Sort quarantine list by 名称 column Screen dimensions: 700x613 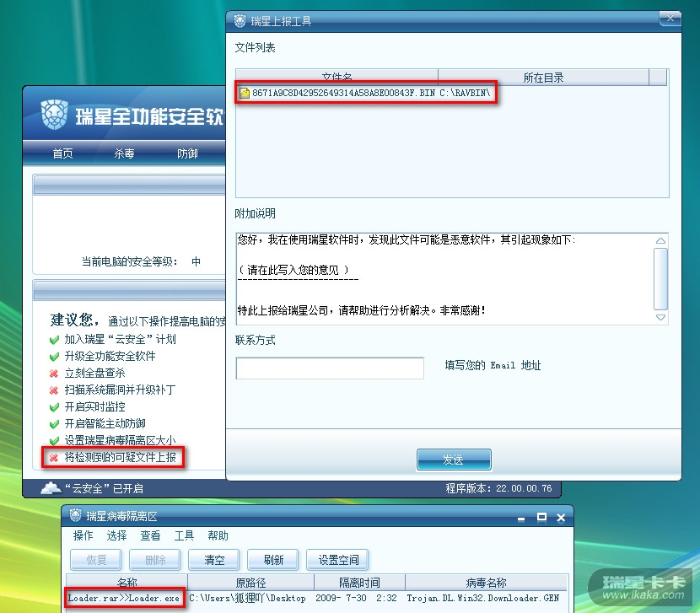click(127, 582)
